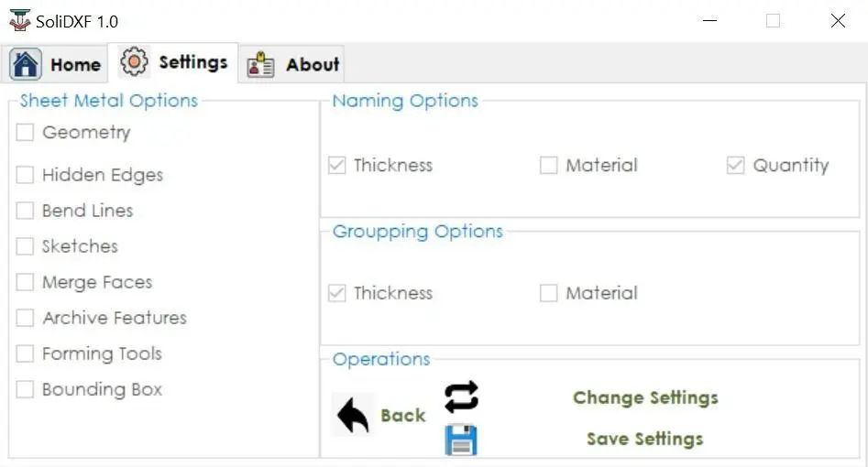Check the Bend Lines checkbox

pos(26,211)
